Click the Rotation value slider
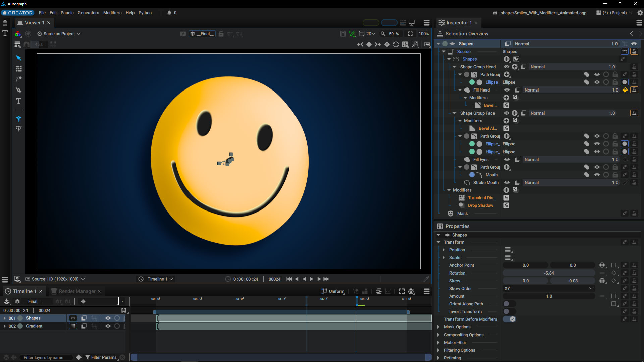 coord(549,273)
